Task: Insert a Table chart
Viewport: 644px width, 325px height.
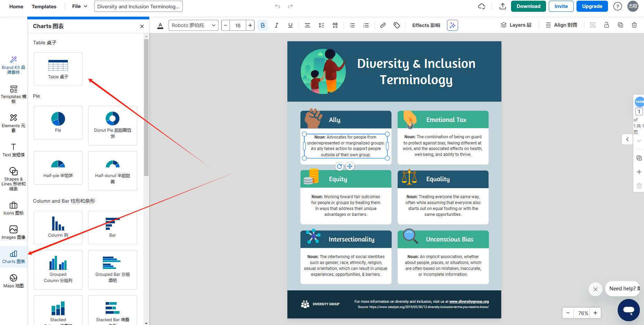Action: pyautogui.click(x=58, y=69)
